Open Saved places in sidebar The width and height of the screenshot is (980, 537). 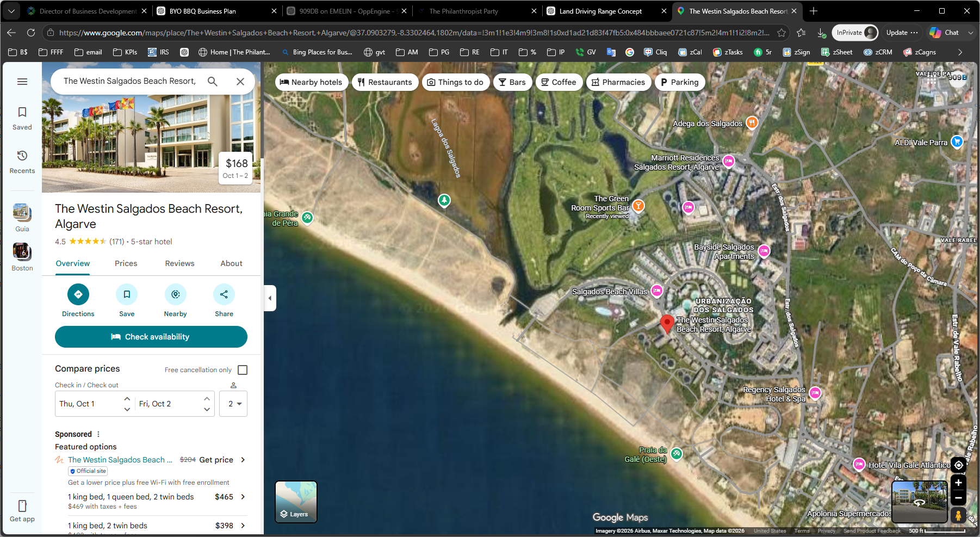pyautogui.click(x=22, y=118)
